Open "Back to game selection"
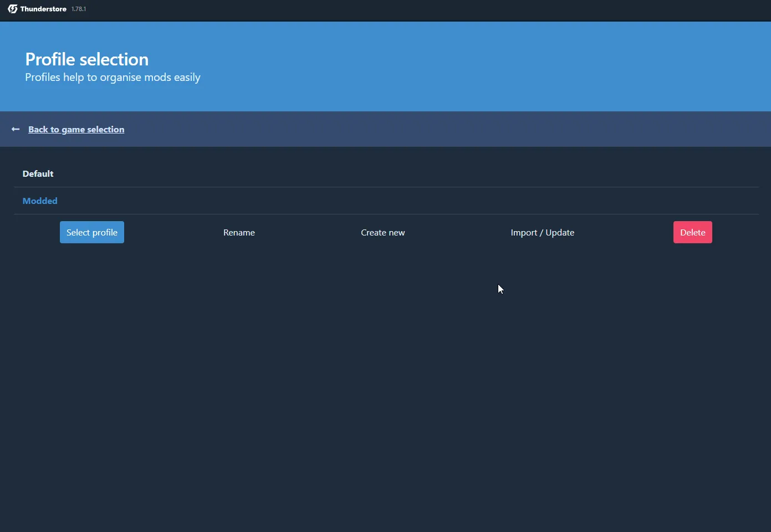This screenshot has height=532, width=771. 76,129
